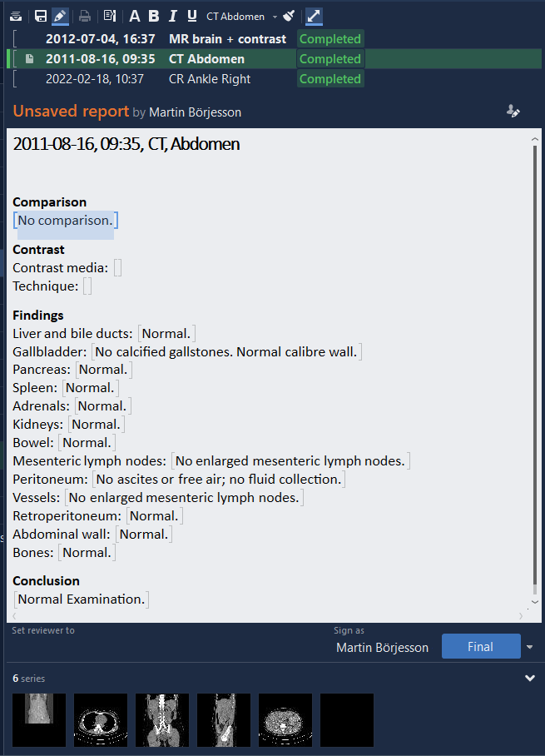Collapse the series thumbnails panel chevron
Image resolution: width=545 pixels, height=756 pixels.
pyautogui.click(x=530, y=679)
